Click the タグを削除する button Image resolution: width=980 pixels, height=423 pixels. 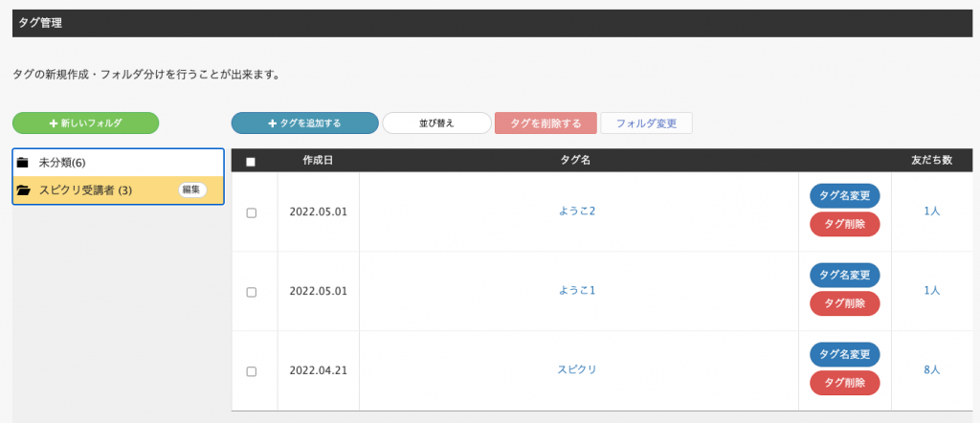click(546, 123)
